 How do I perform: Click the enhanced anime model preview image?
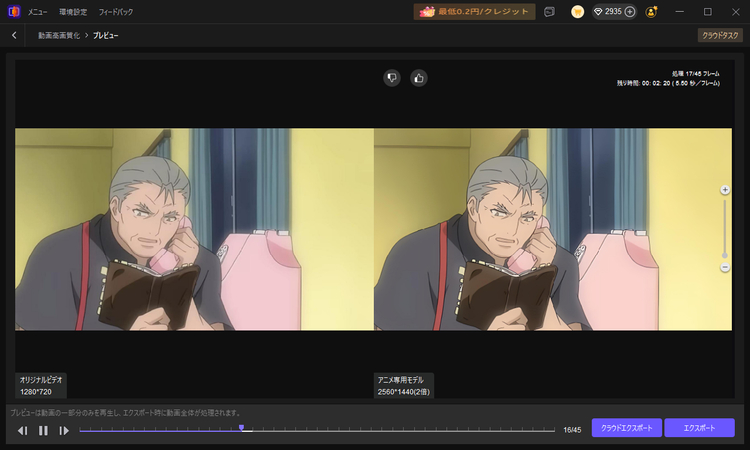tap(553, 229)
